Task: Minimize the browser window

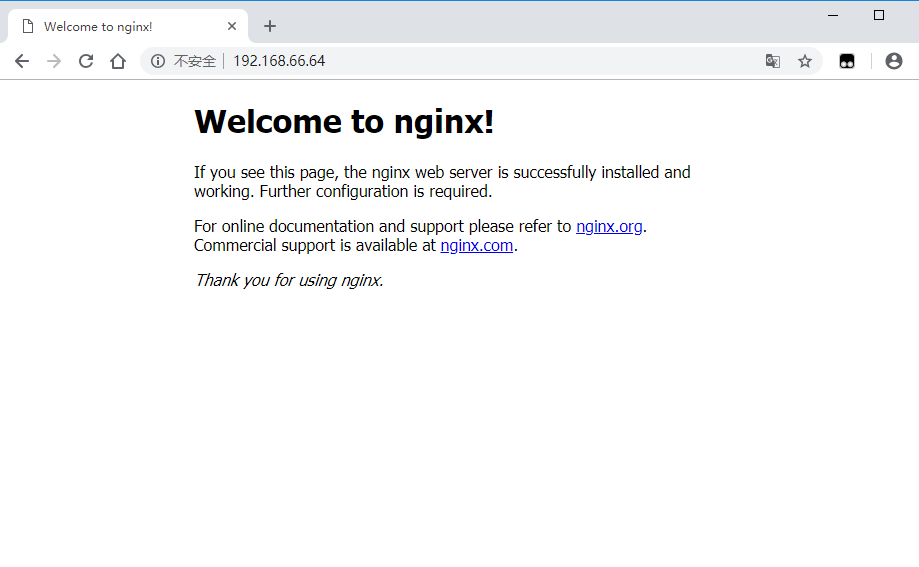Action: point(833,15)
